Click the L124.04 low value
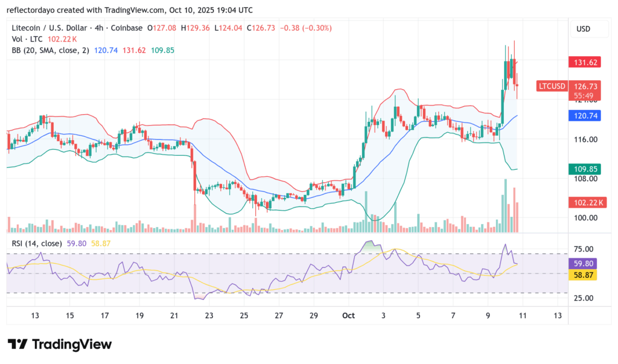This screenshot has width=618, height=364. point(228,28)
